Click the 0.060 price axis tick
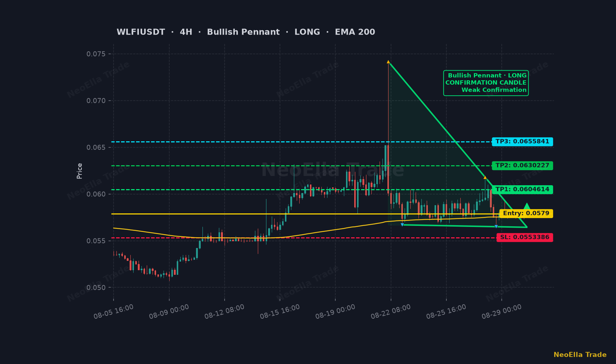616x364 pixels. click(96, 194)
